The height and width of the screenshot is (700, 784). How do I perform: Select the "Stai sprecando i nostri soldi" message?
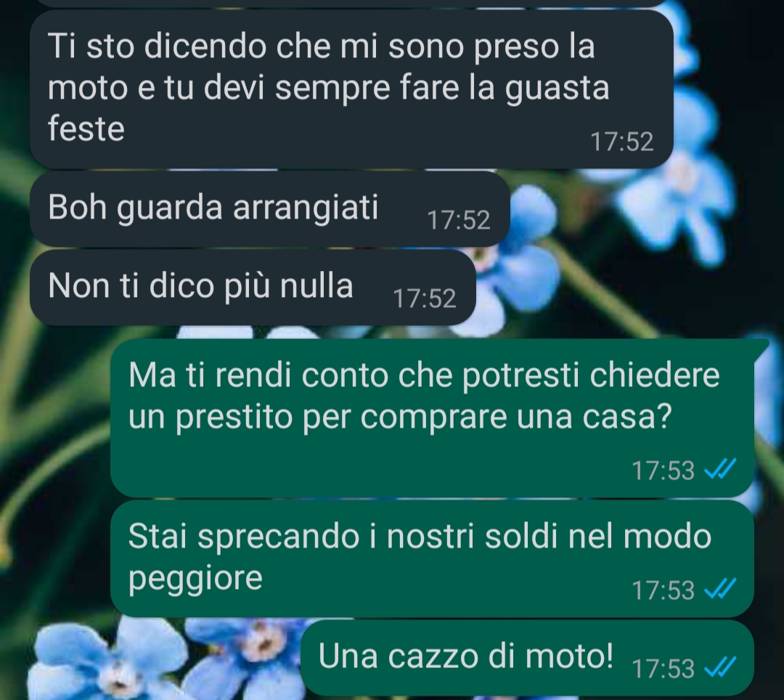click(432, 559)
